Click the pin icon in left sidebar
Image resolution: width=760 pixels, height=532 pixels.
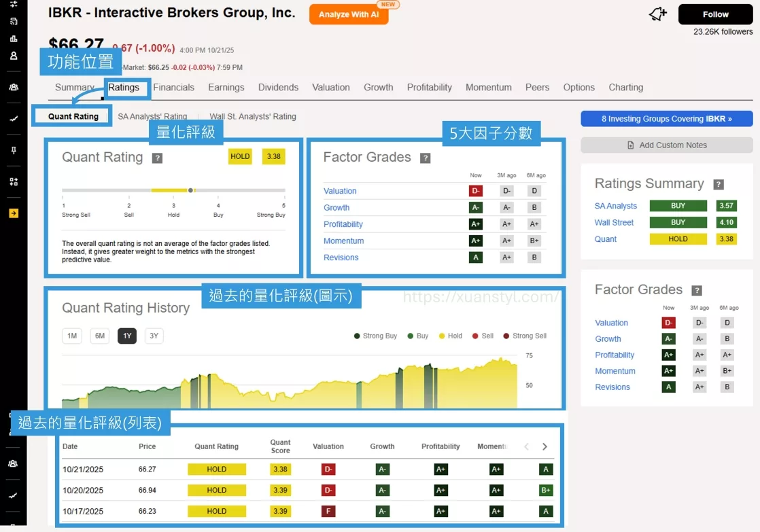pyautogui.click(x=14, y=150)
